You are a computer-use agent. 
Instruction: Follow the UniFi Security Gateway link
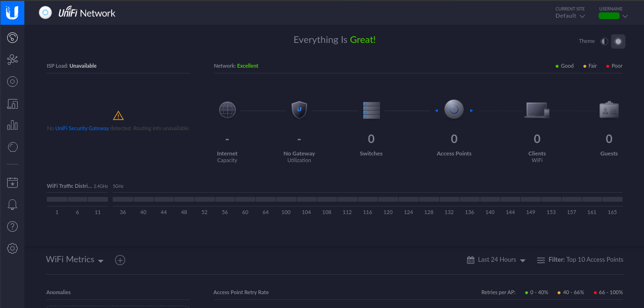(82, 128)
